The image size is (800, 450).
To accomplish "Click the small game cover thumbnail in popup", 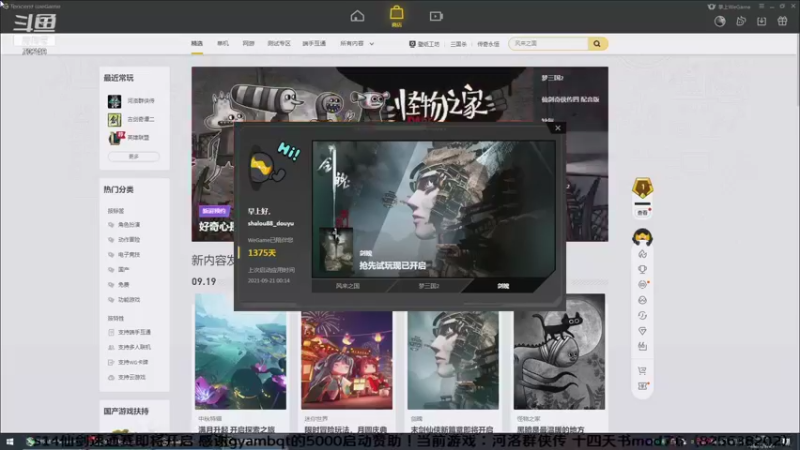I will click(336, 250).
